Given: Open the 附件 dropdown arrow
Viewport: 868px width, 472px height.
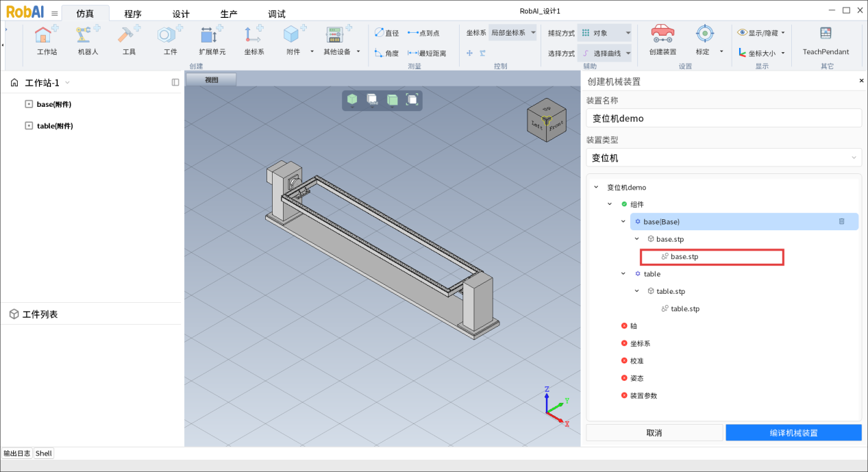Looking at the screenshot, I should [x=312, y=52].
